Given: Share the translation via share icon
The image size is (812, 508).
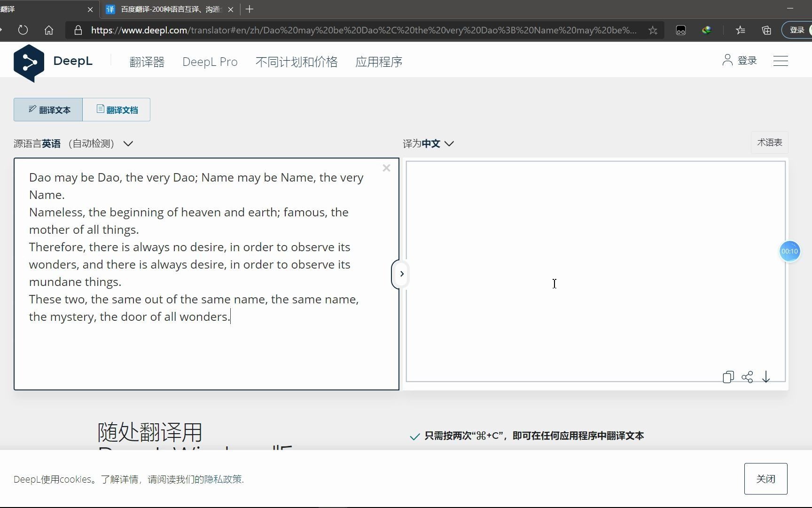Looking at the screenshot, I should coord(747,377).
